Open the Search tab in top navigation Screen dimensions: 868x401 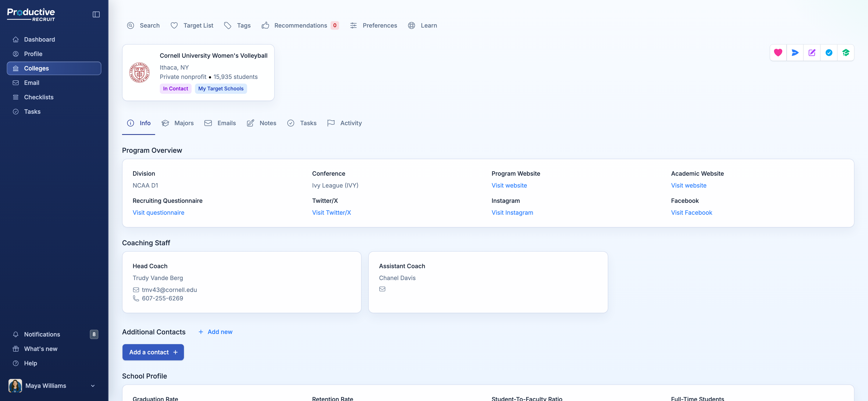143,25
